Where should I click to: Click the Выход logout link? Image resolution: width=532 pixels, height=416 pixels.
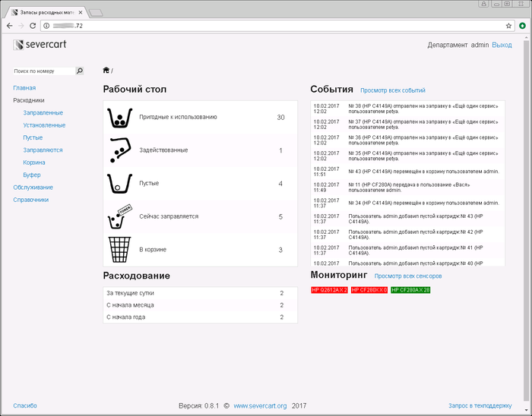tap(502, 45)
